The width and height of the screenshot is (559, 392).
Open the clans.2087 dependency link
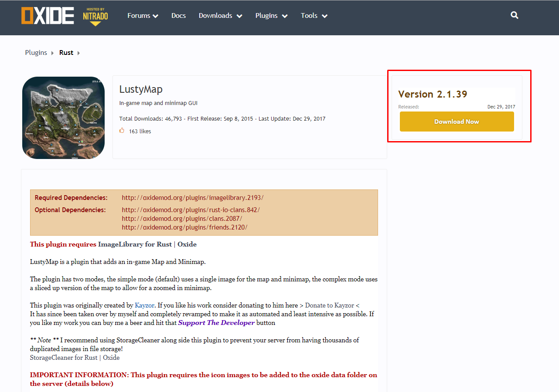click(182, 219)
